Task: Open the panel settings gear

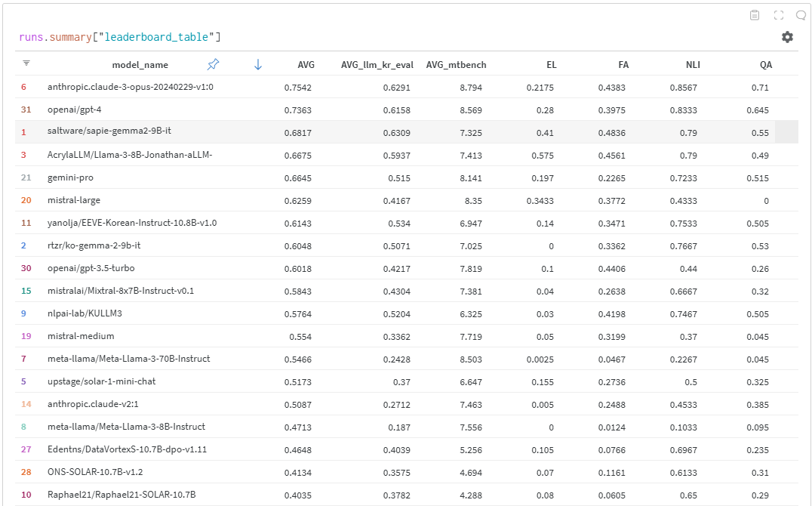Action: click(787, 36)
